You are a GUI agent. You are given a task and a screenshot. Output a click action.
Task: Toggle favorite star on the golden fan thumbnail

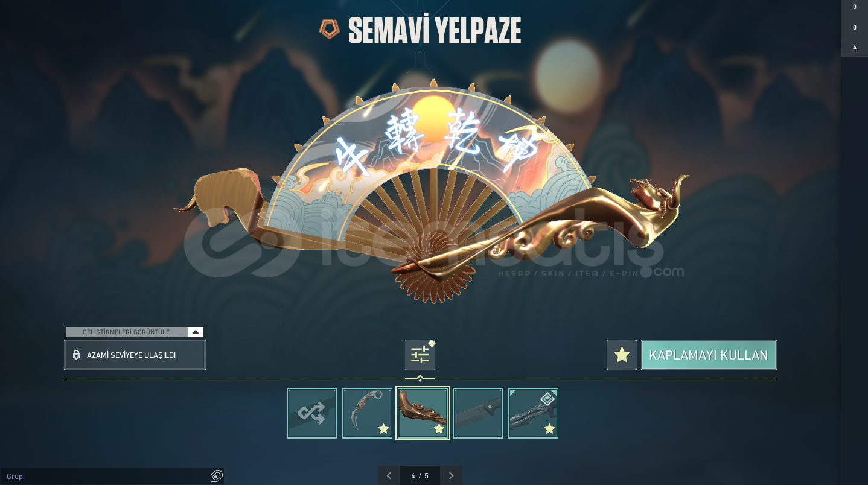439,429
